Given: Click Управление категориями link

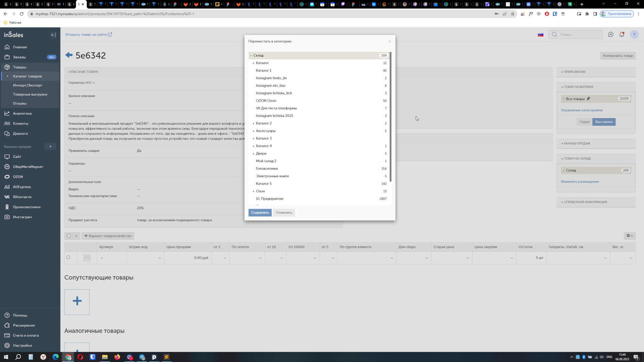Looking at the screenshot, I should 581,110.
